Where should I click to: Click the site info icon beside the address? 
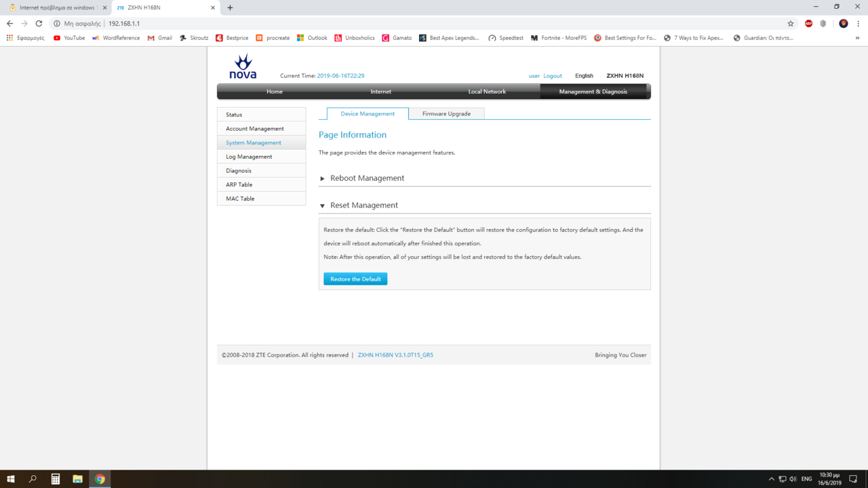pyautogui.click(x=57, y=23)
